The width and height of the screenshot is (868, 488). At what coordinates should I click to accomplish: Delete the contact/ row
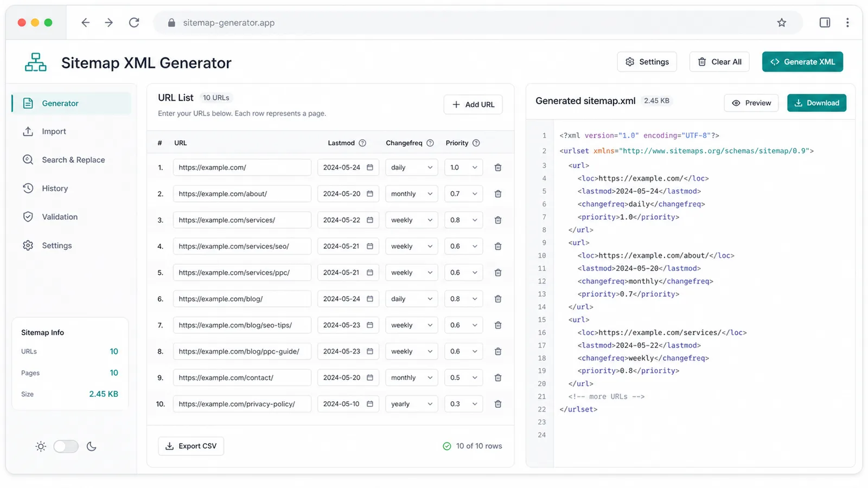(x=497, y=378)
